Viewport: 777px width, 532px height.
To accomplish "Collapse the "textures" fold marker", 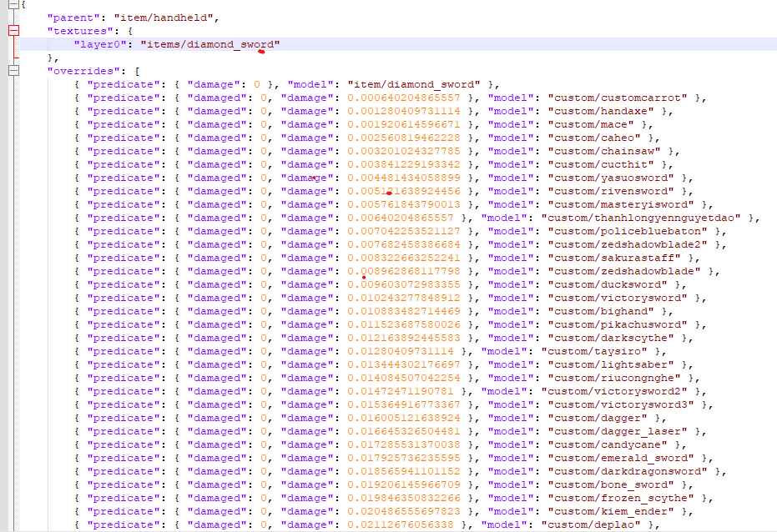I will tap(14, 31).
